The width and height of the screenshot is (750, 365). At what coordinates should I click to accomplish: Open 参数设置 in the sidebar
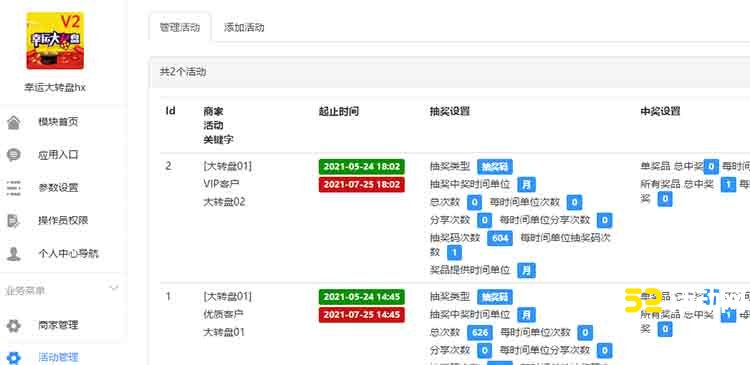(58, 187)
